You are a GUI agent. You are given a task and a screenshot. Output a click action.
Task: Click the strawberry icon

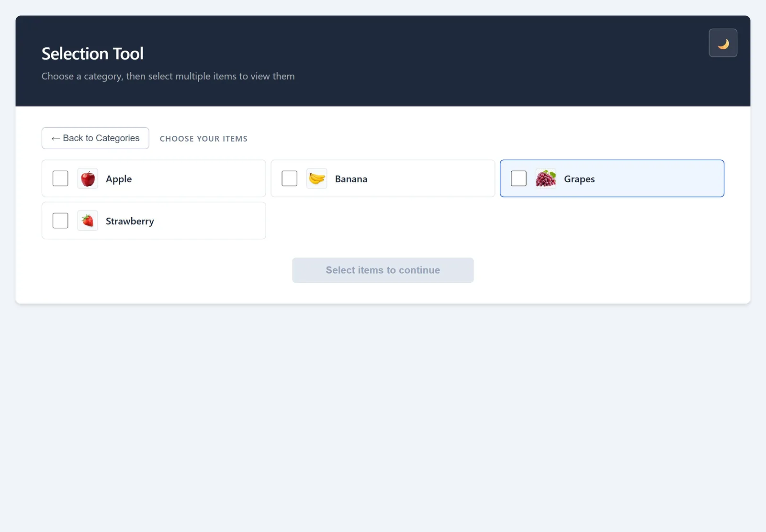(88, 221)
